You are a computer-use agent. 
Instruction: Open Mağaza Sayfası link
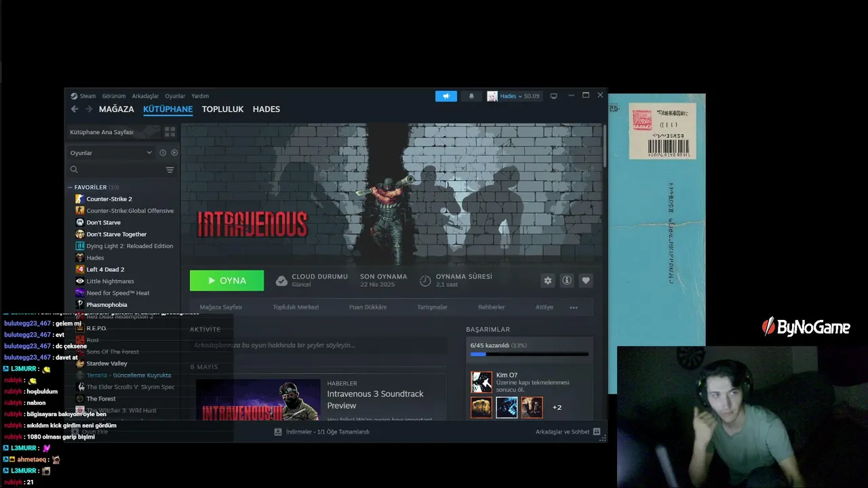pos(221,308)
